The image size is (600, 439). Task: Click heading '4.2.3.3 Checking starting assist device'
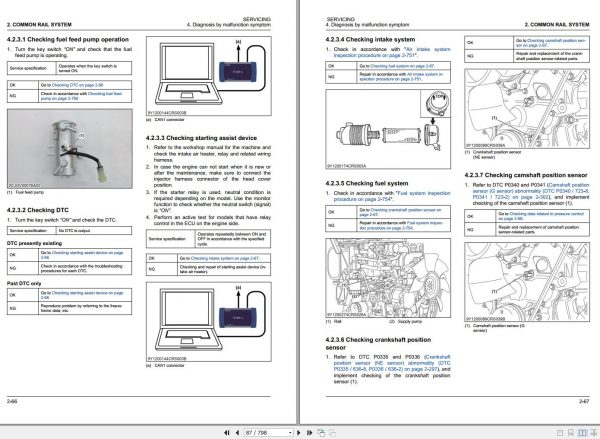[201, 138]
